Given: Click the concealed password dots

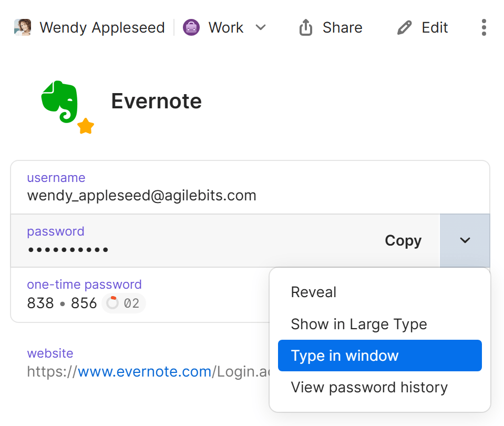Looking at the screenshot, I should tap(68, 250).
